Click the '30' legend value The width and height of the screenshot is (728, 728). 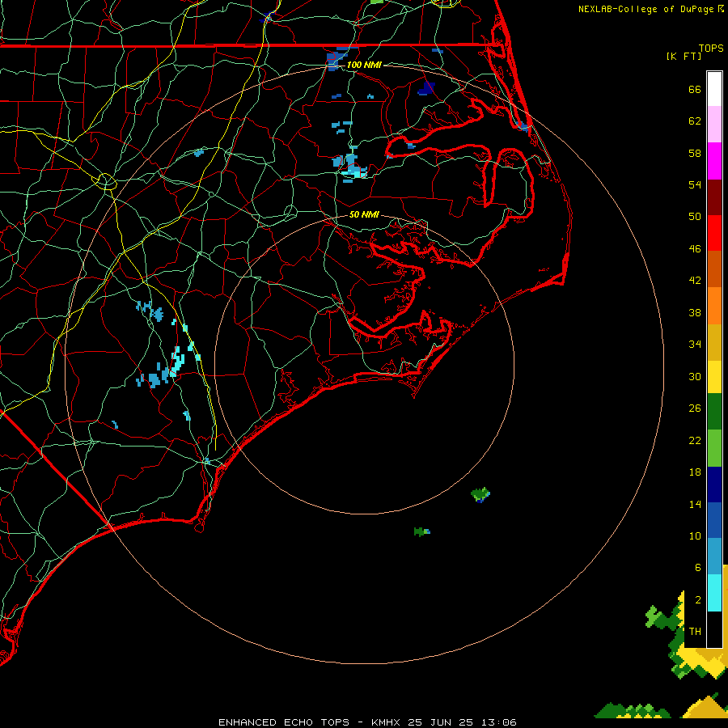(695, 376)
